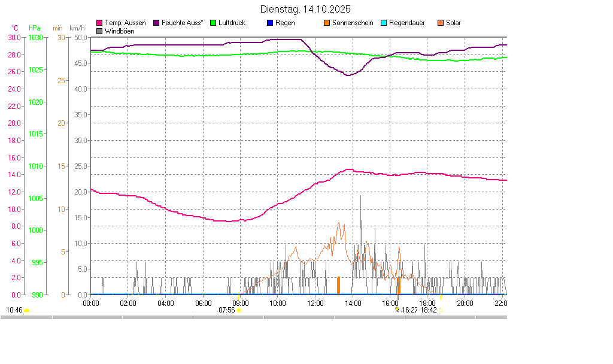Screen dimensions: 613x364
Task: Click the pink Temp. Aussen legend swatch
Action: point(99,23)
